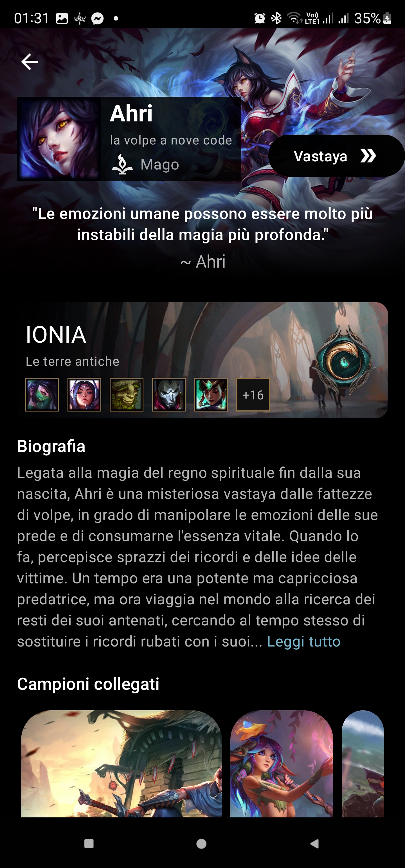Open the IONIA region title
The height and width of the screenshot is (868, 405).
[56, 334]
